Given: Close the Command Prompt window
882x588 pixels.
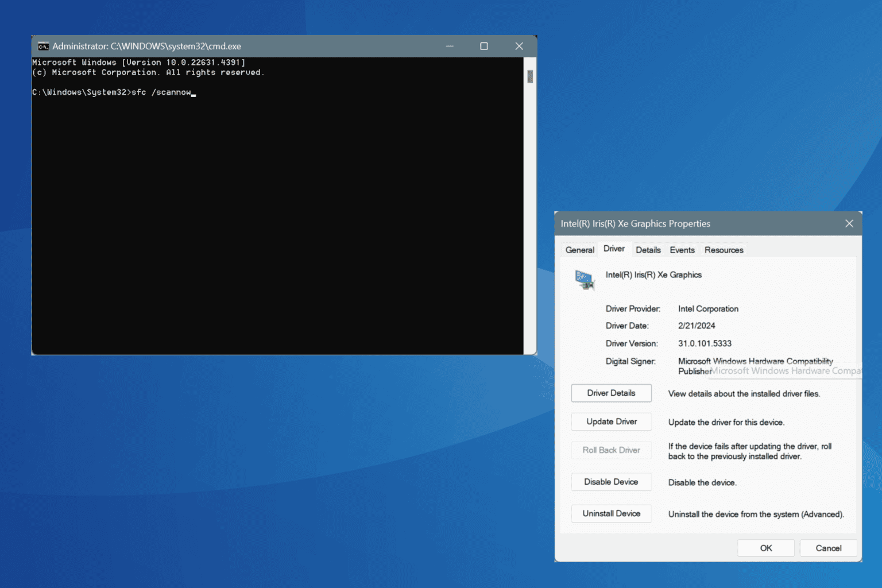Looking at the screenshot, I should point(519,46).
